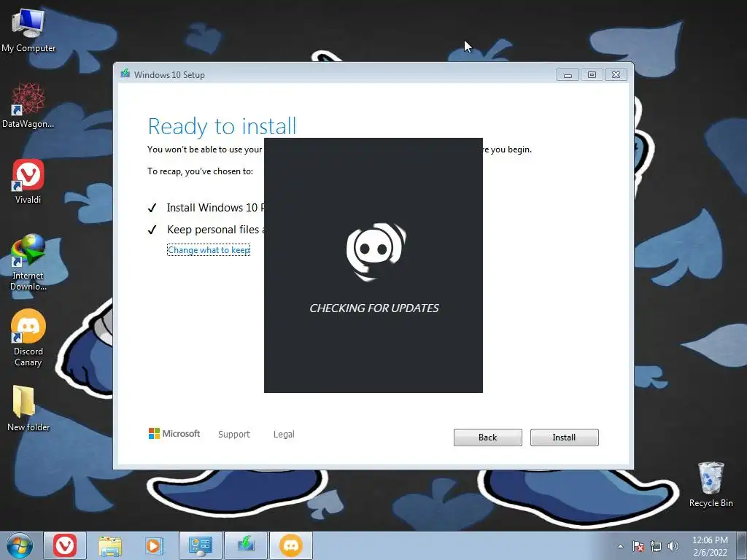The width and height of the screenshot is (747, 560).
Task: Click the 'Ready to install' heading
Action: pos(222,126)
